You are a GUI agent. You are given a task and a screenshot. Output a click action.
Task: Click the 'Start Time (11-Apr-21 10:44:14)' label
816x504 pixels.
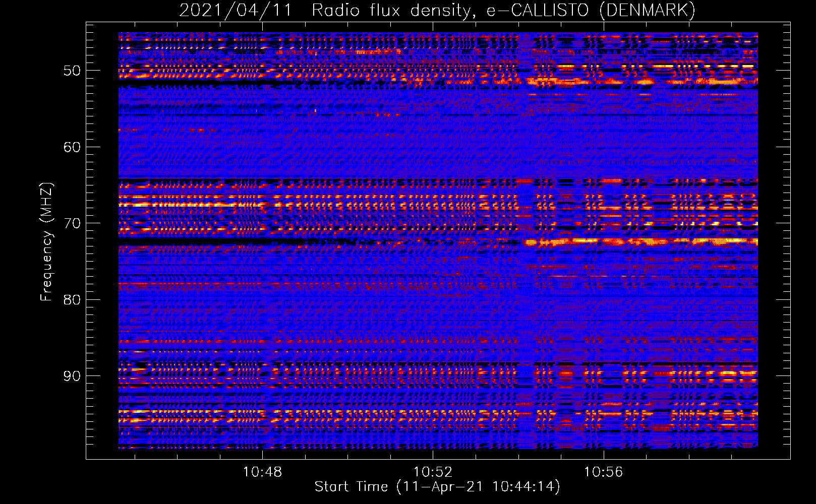click(437, 487)
